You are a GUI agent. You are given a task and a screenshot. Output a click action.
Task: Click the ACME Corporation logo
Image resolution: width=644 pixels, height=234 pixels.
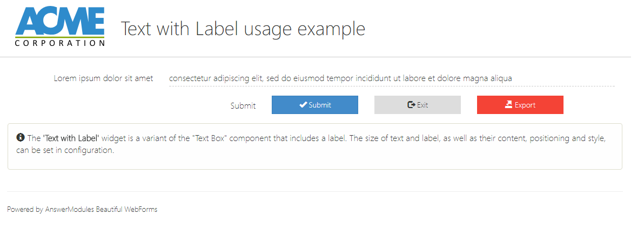[60, 27]
